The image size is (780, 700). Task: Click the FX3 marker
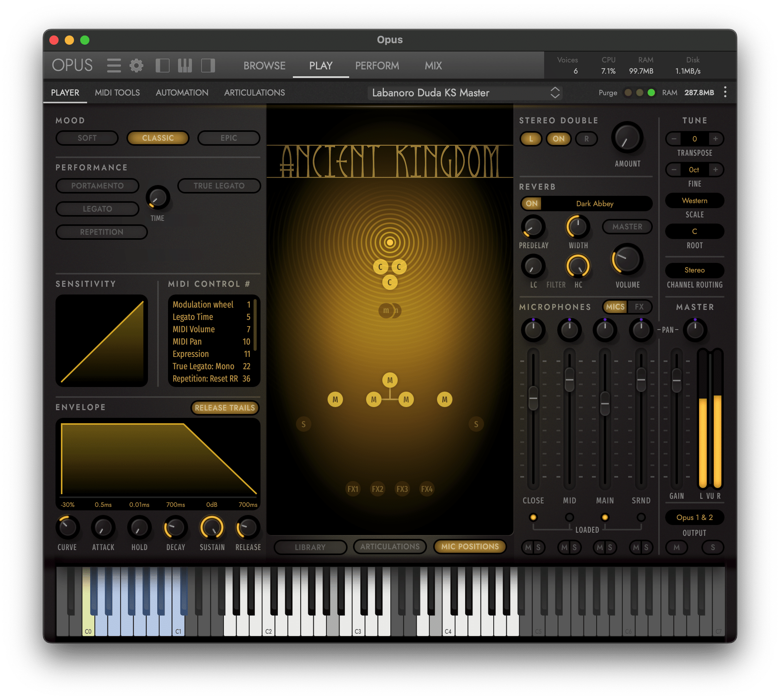coord(402,489)
